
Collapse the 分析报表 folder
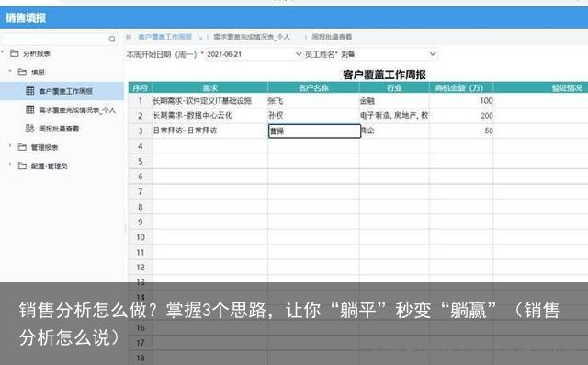coord(3,53)
